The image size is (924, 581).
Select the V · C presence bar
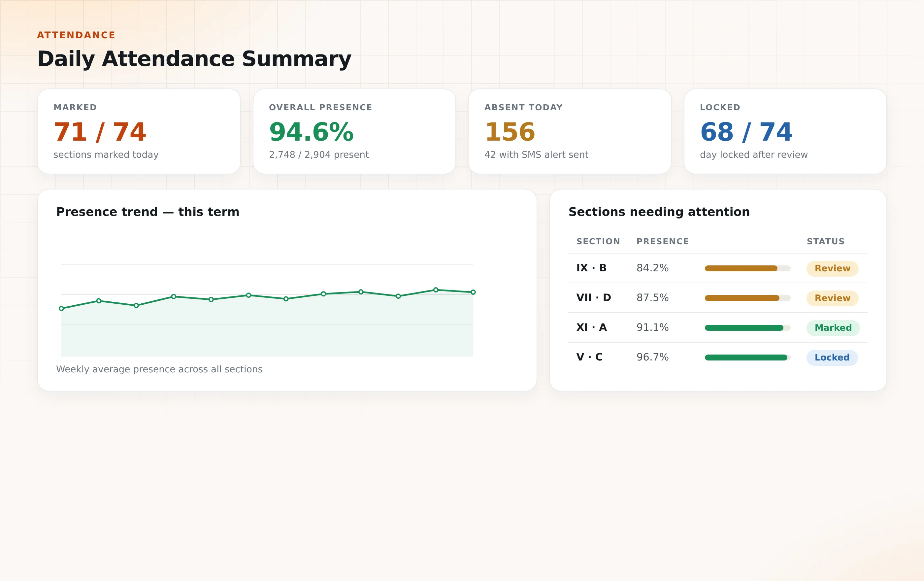pos(747,358)
